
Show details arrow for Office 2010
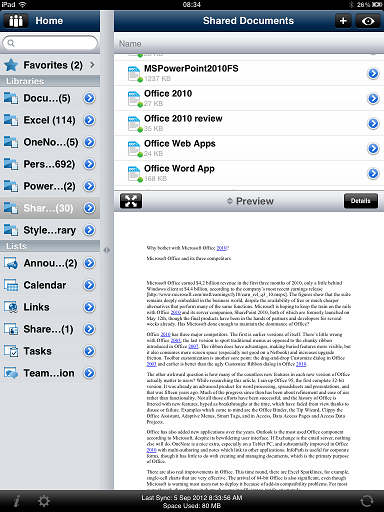(373, 98)
